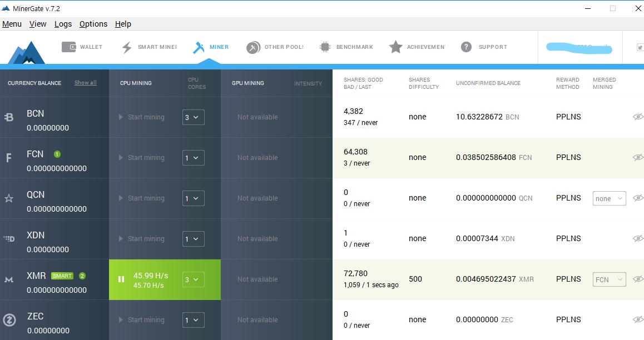Open XMR merged mining FCN dropdown

click(610, 279)
